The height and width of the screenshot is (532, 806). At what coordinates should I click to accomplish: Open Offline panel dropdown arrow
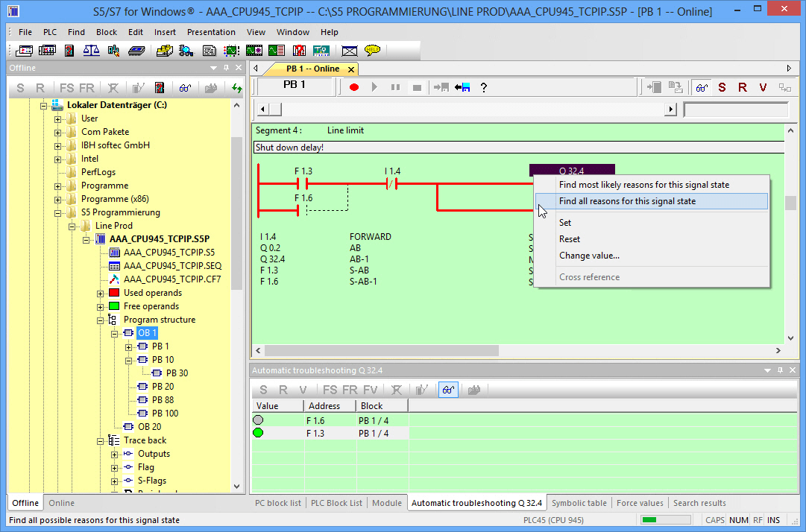[213, 68]
